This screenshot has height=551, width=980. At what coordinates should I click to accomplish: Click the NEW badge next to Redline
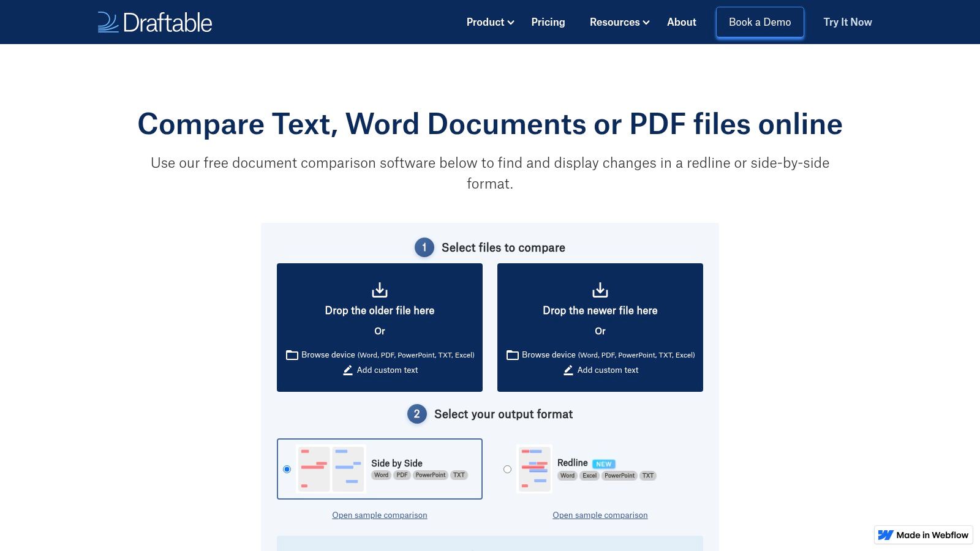603,464
